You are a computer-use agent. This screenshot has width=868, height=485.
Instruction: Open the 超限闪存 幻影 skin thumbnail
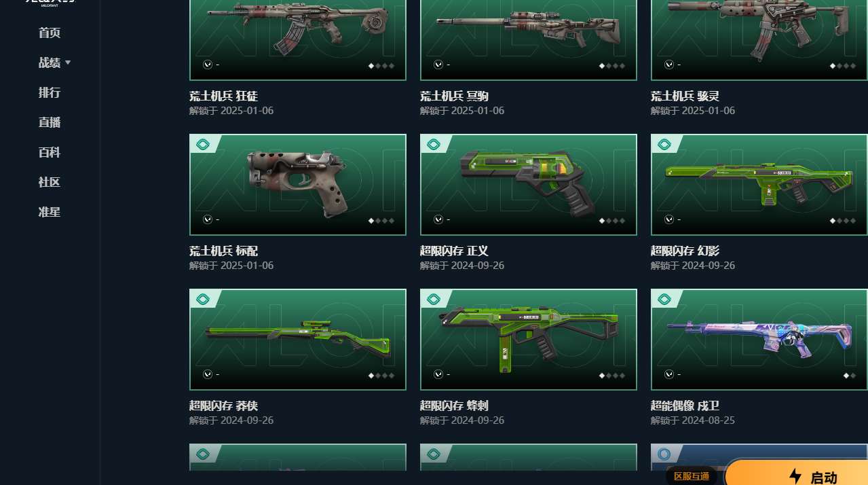pyautogui.click(x=759, y=185)
